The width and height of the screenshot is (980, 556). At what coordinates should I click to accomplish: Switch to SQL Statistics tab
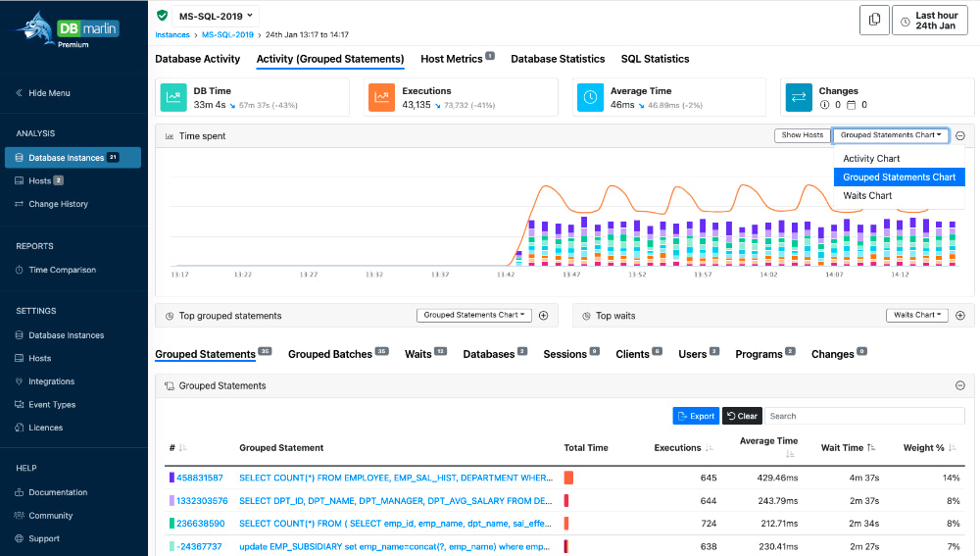pyautogui.click(x=655, y=59)
